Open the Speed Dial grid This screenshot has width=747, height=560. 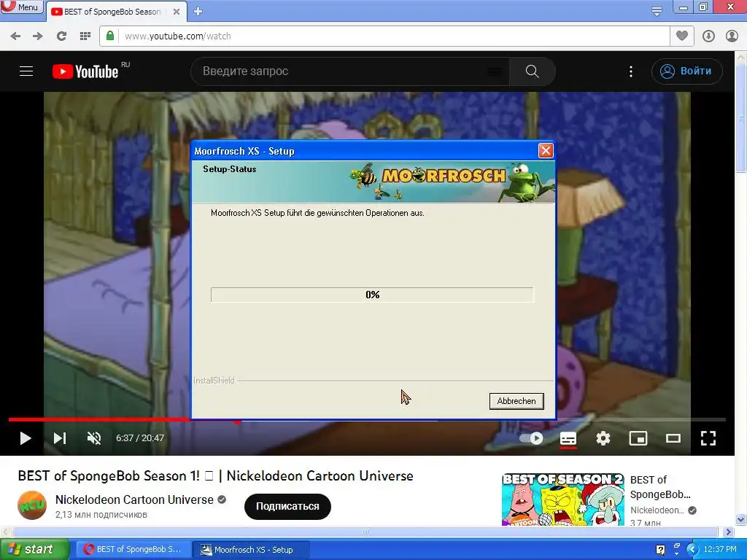(85, 36)
